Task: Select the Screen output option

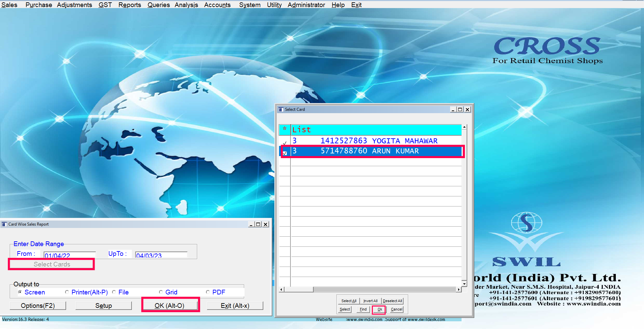Action: point(32,292)
